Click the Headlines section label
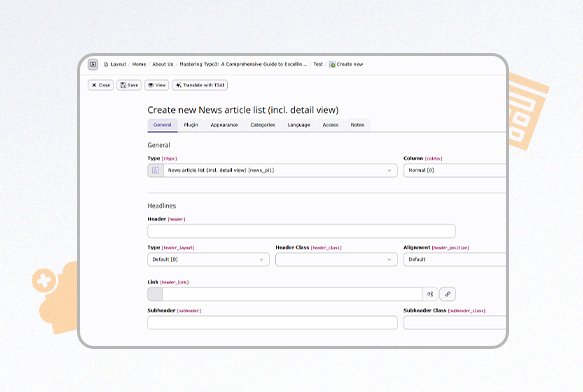 [162, 206]
